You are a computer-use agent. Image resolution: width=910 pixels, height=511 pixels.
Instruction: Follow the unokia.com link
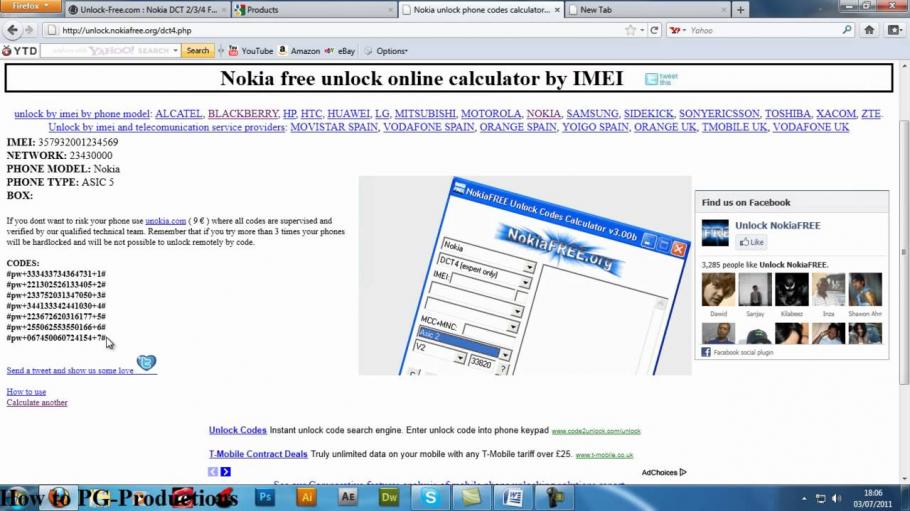[165, 221]
